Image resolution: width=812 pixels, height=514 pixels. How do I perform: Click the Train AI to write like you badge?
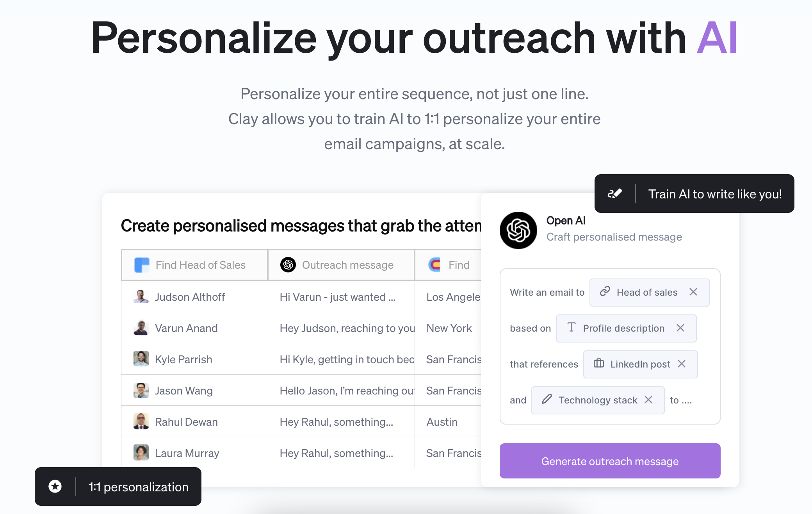coord(694,194)
